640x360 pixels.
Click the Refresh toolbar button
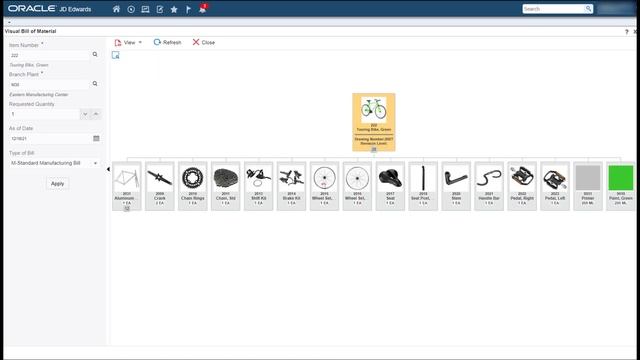[x=167, y=42]
